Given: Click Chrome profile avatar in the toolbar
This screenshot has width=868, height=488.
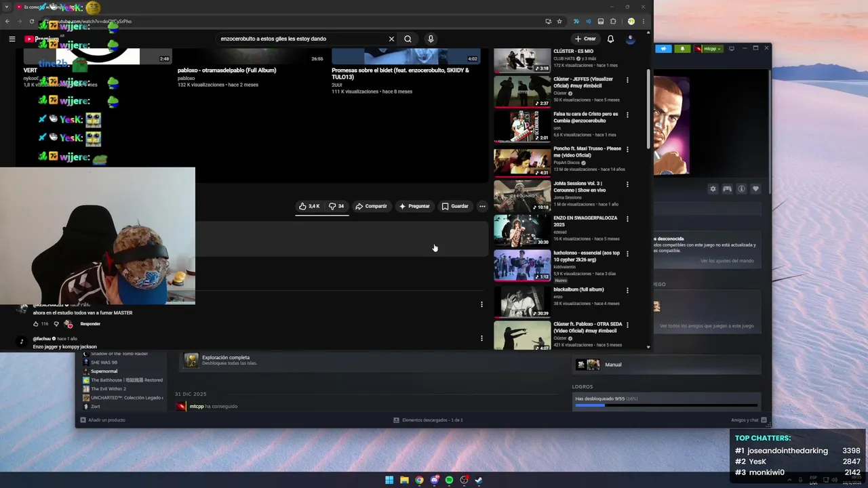Looking at the screenshot, I should pos(631,21).
